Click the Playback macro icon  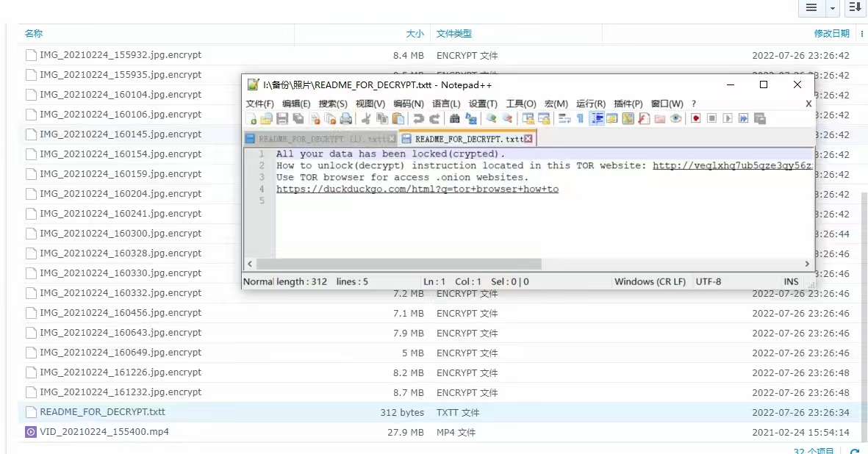[x=728, y=118]
